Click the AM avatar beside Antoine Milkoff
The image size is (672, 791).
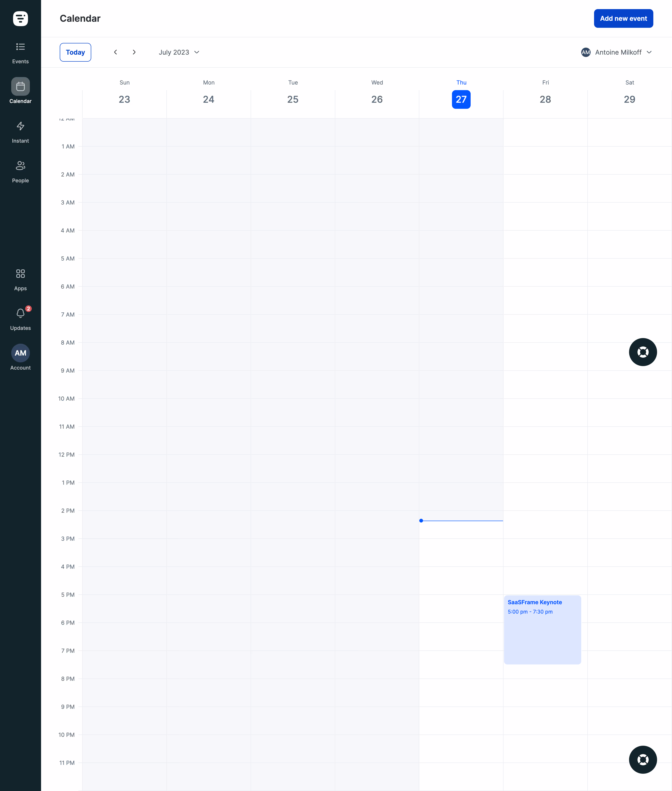tap(585, 52)
